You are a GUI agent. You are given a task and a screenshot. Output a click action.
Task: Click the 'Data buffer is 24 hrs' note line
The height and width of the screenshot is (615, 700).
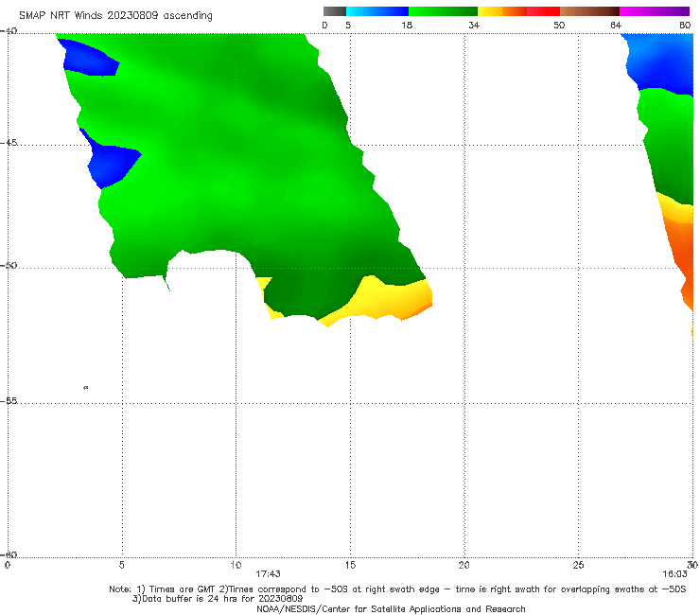pos(218,599)
